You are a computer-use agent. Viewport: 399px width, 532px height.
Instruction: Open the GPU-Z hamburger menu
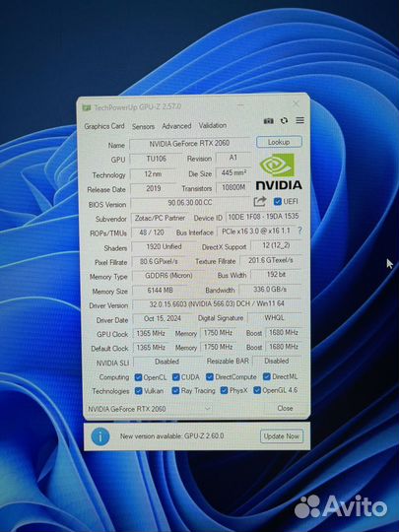[299, 120]
